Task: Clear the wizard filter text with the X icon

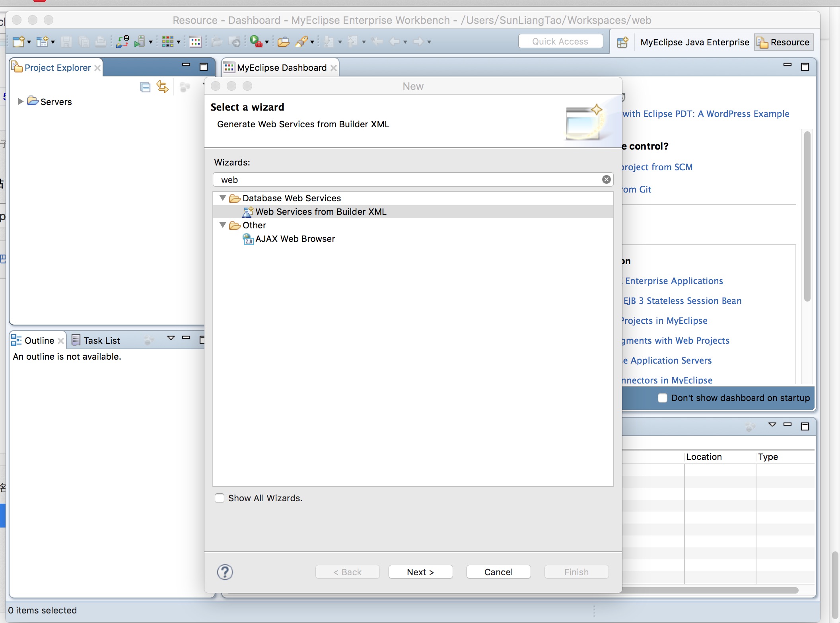Action: pos(606,179)
